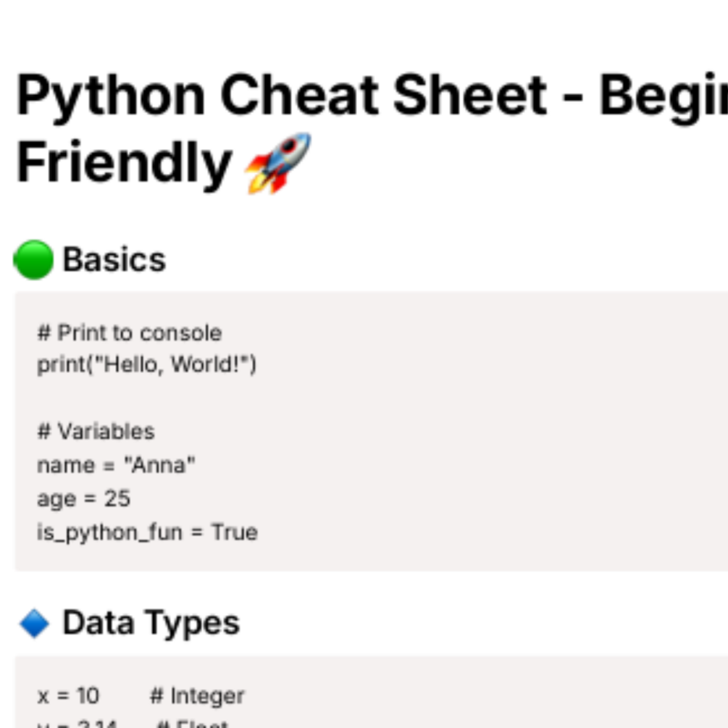This screenshot has width=728, height=728.
Task: Click the "# Integer" comment
Action: click(x=196, y=696)
